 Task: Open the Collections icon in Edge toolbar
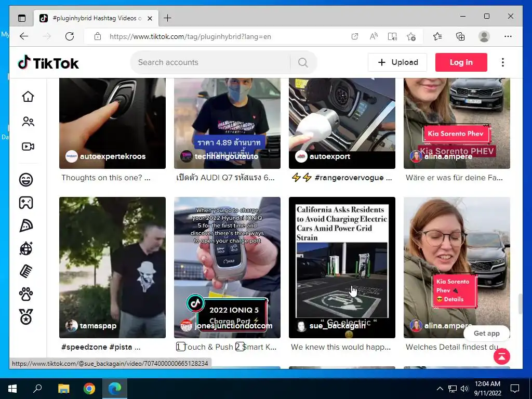tap(460, 36)
